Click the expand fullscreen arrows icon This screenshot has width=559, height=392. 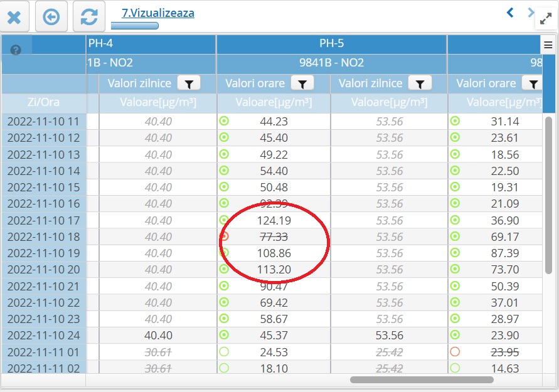coord(545,20)
